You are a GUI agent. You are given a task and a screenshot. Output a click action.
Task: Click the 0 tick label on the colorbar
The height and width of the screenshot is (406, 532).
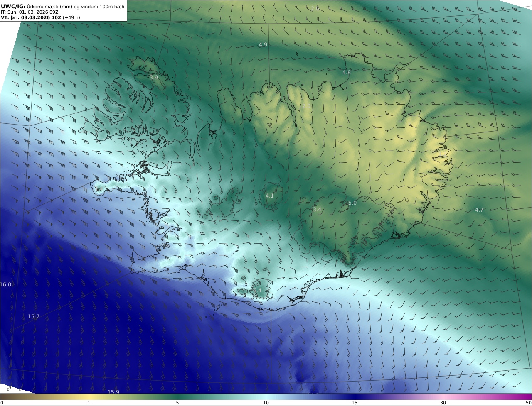pyautogui.click(x=2, y=403)
